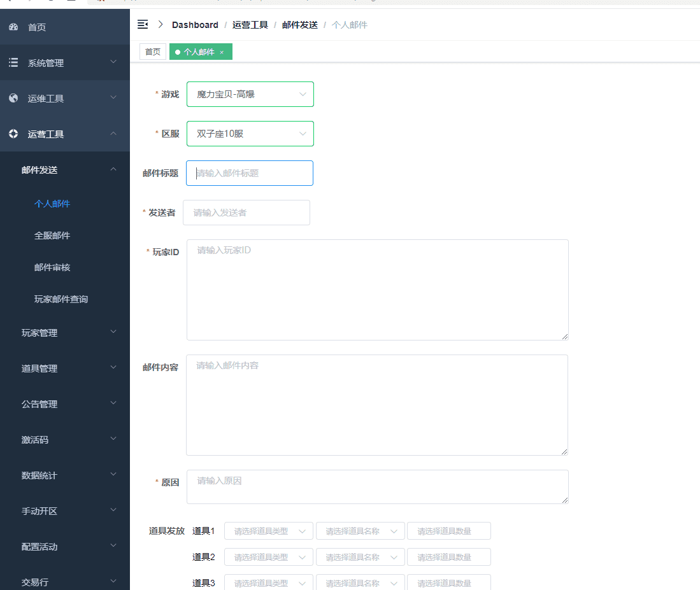Viewport: 700px width, 590px height.
Task: Click the 邮件标题 input field
Action: pyautogui.click(x=249, y=172)
